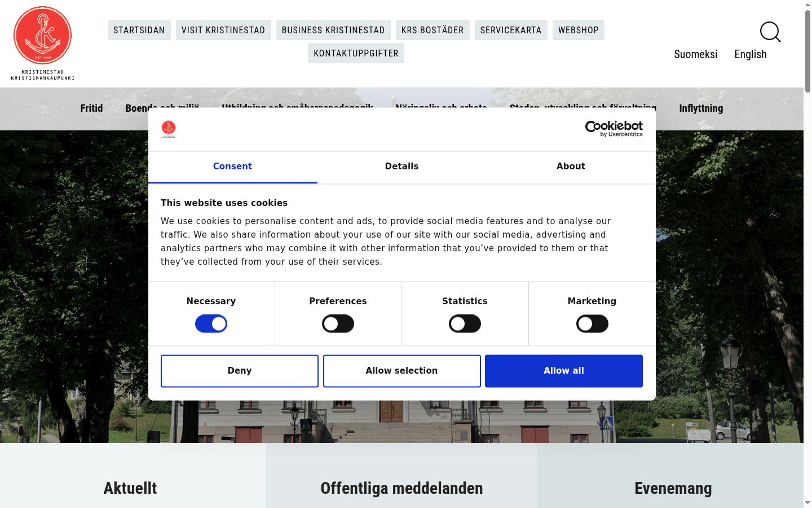Image resolution: width=812 pixels, height=508 pixels.
Task: Open the Kontaktuppgifter link
Action: tap(356, 53)
